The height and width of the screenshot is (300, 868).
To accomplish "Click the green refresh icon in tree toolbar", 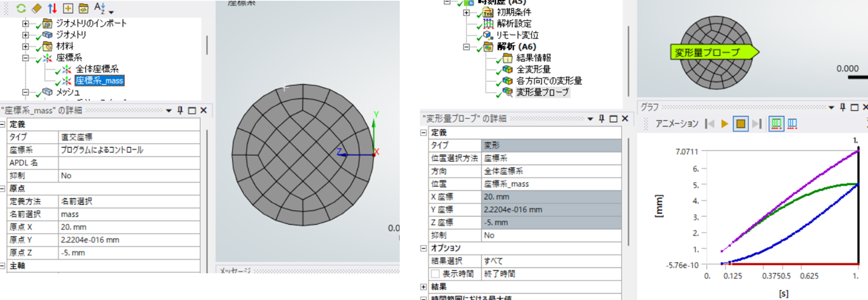I will pyautogui.click(x=21, y=8).
